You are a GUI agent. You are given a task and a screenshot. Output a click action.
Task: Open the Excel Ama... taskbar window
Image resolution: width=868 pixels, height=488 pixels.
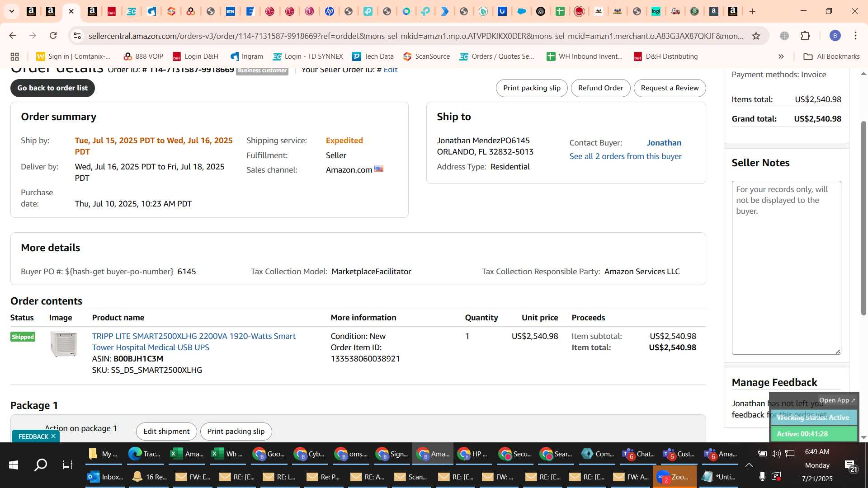(186, 454)
